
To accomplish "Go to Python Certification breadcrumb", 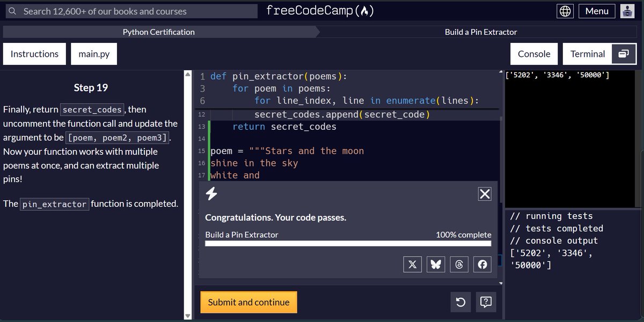I will (159, 32).
